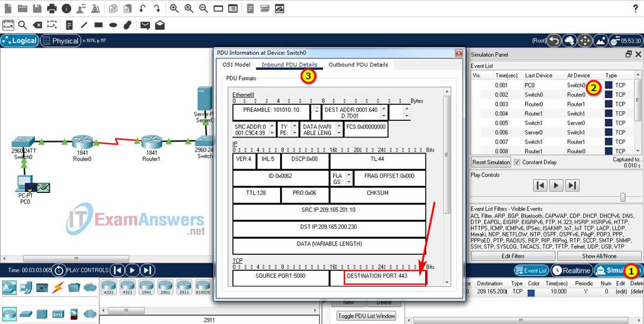Adjust the simulation speed slider

click(x=623, y=198)
